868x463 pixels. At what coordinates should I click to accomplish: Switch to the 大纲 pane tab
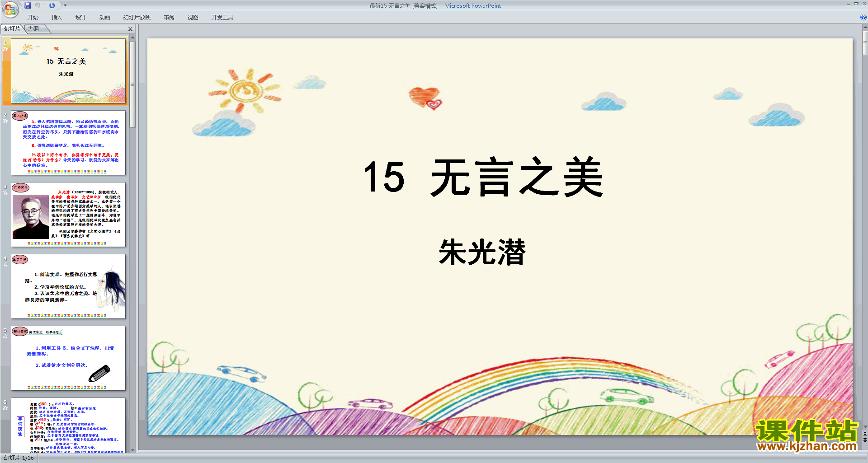(33, 29)
